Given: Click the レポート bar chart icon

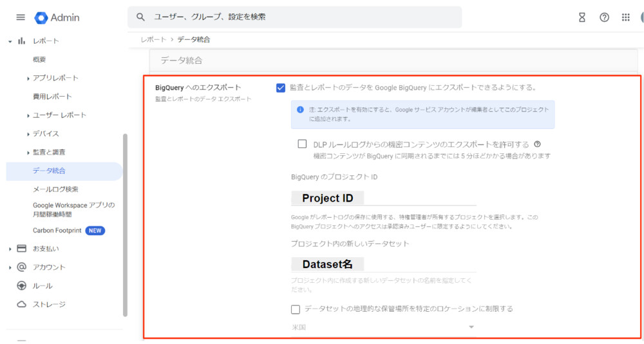Looking at the screenshot, I should [21, 41].
